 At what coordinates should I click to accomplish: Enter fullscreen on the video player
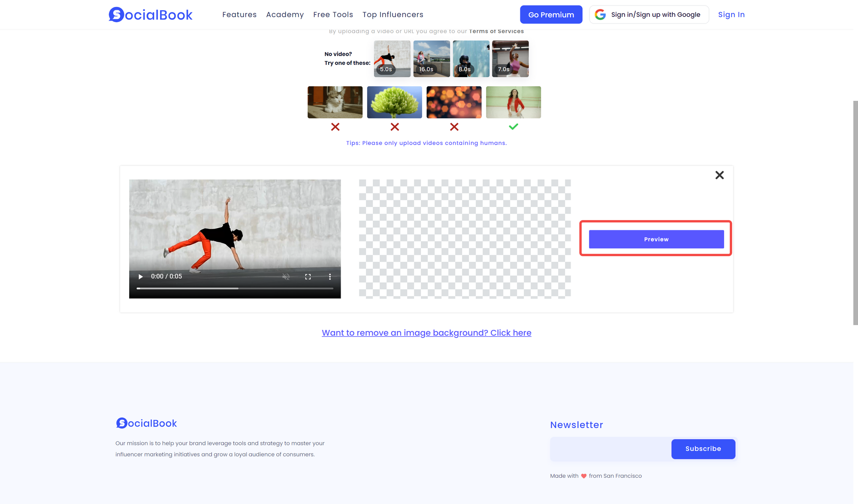click(308, 277)
